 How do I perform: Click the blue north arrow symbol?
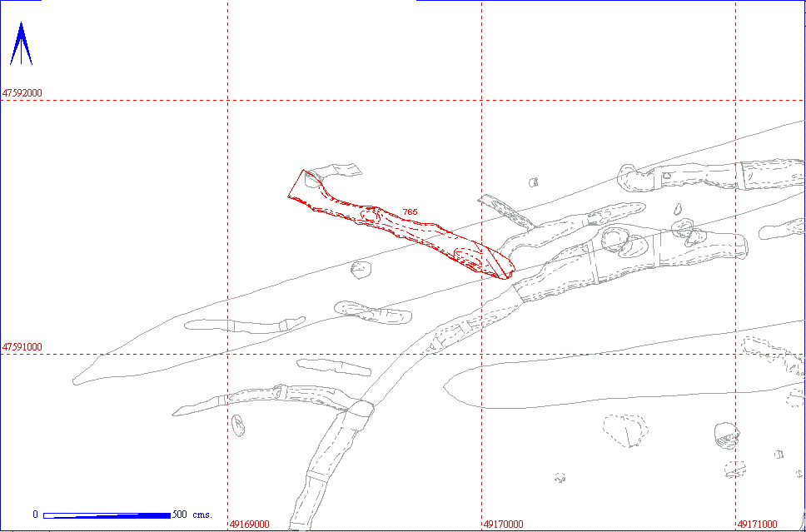pyautogui.click(x=21, y=43)
